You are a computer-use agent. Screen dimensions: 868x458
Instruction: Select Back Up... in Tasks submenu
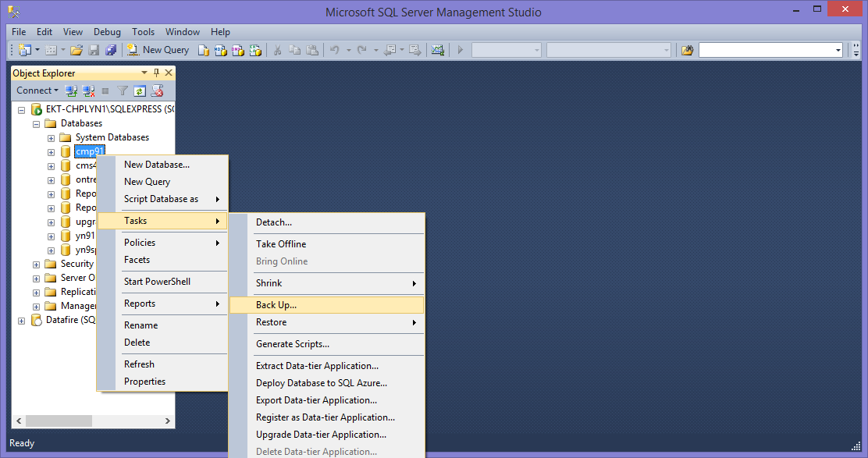click(326, 305)
